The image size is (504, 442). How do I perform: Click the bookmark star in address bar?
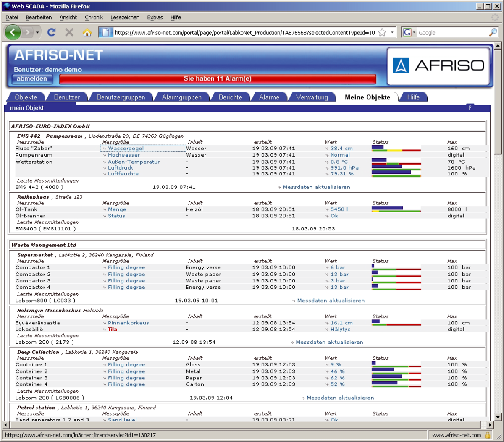pyautogui.click(x=382, y=32)
